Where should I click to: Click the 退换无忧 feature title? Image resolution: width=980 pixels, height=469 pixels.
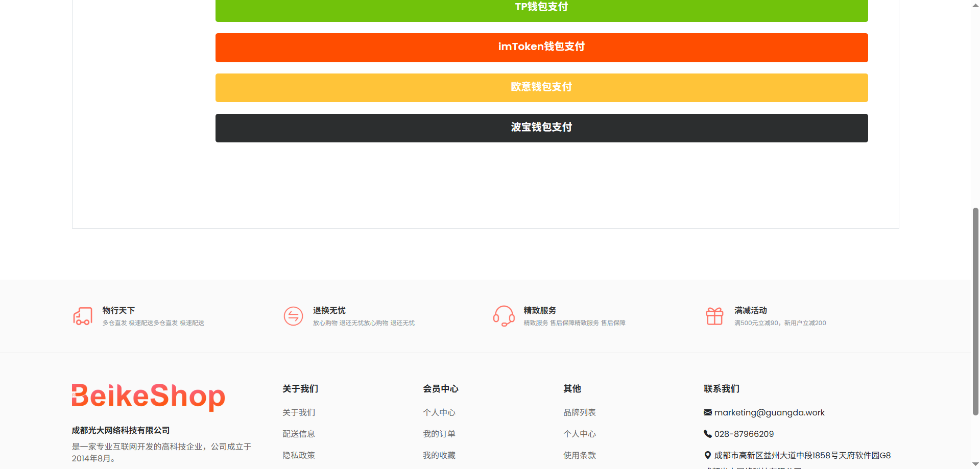point(329,310)
